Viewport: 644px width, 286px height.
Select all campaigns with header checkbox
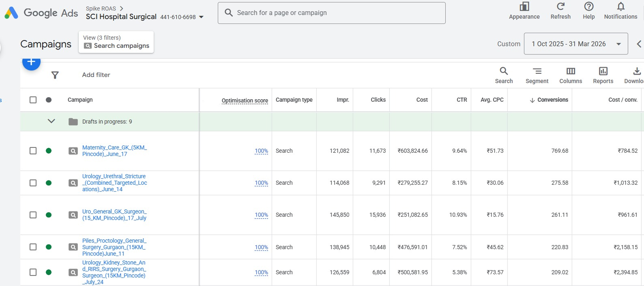pyautogui.click(x=33, y=100)
